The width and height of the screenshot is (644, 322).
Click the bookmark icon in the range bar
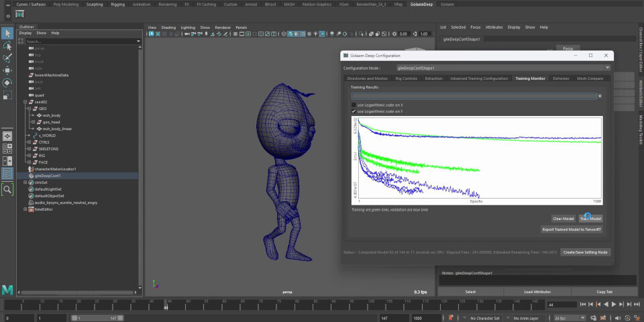coord(451,318)
